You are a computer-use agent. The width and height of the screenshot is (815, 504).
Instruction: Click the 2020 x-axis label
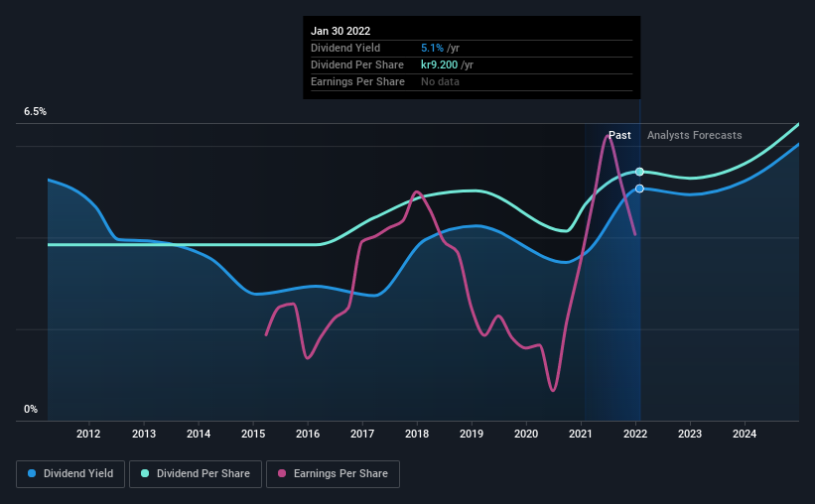click(x=526, y=434)
